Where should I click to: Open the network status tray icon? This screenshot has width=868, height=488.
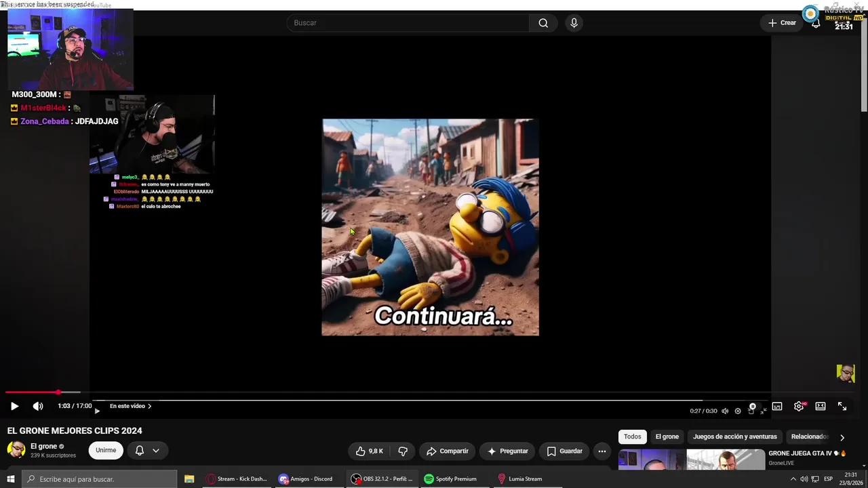point(815,479)
